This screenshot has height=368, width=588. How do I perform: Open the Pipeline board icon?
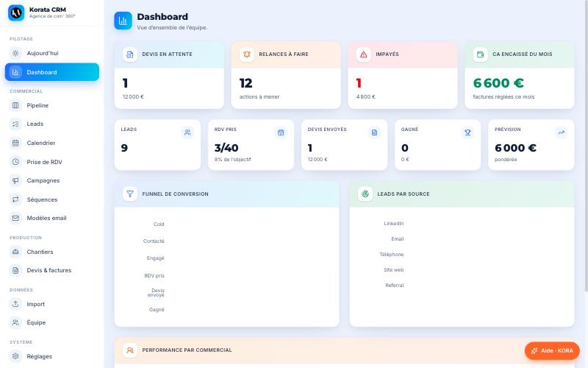[x=15, y=105]
